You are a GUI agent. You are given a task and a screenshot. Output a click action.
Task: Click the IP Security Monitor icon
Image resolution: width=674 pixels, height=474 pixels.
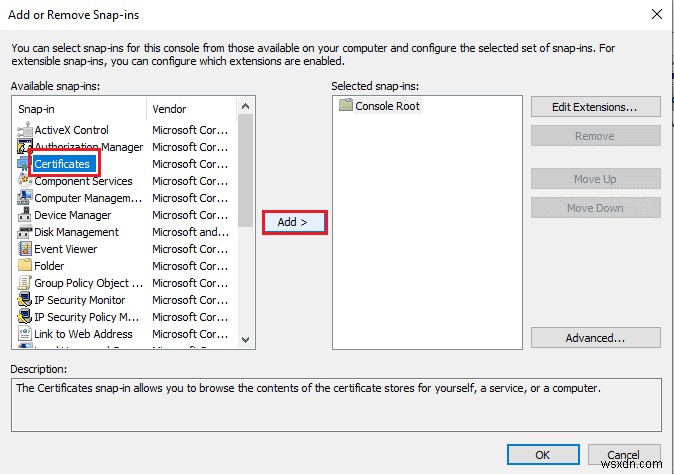click(25, 300)
